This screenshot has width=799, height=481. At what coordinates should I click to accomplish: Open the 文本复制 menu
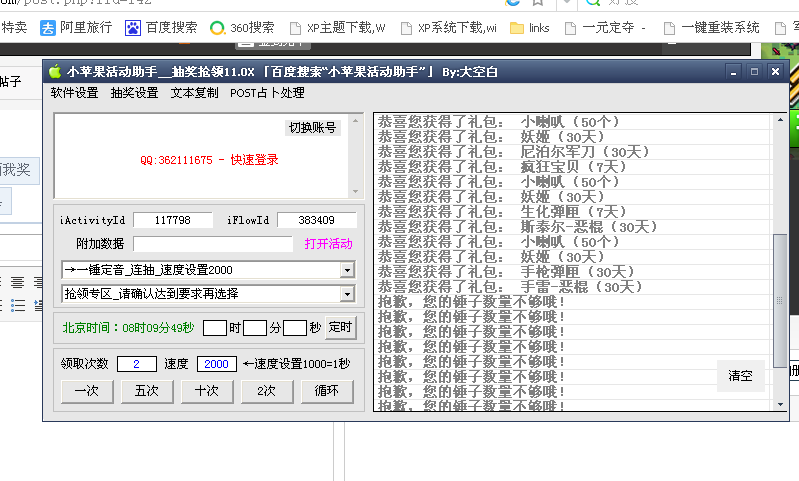[194, 93]
